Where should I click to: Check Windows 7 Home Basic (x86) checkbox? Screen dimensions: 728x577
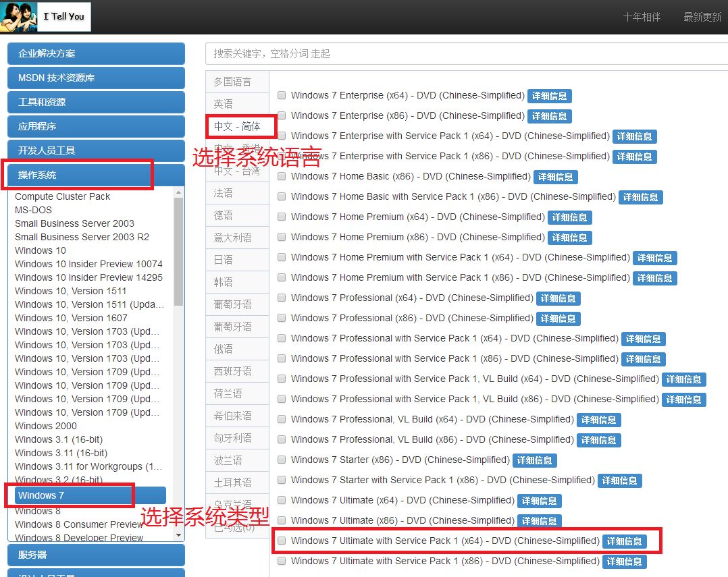pos(282,176)
